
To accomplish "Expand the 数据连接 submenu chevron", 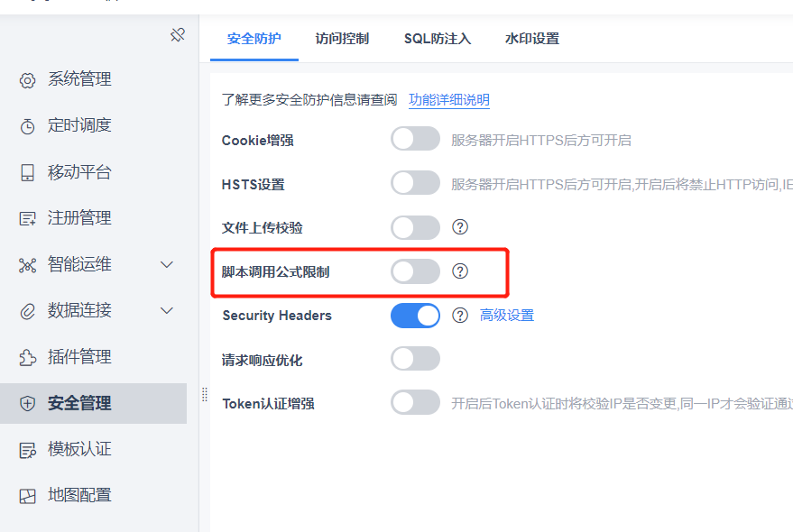I will point(167,310).
